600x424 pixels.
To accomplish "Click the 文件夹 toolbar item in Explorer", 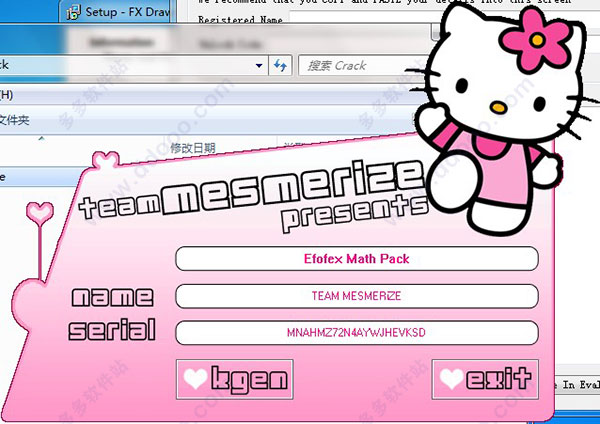I will [15, 120].
